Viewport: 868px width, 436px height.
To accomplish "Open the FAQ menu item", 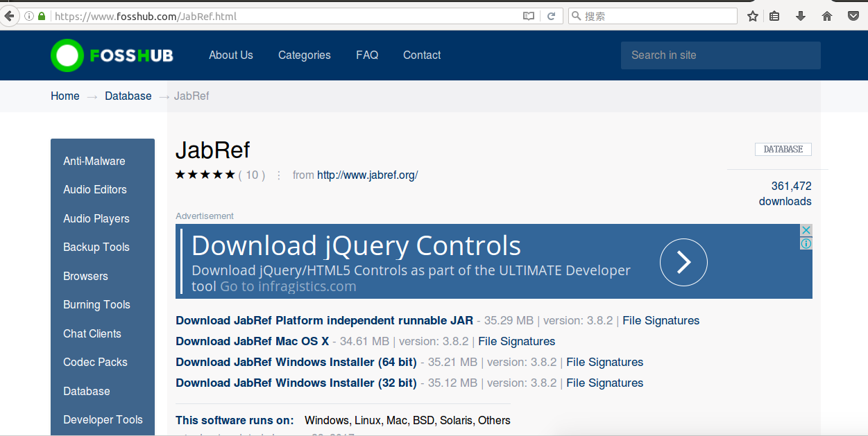I will pos(367,55).
